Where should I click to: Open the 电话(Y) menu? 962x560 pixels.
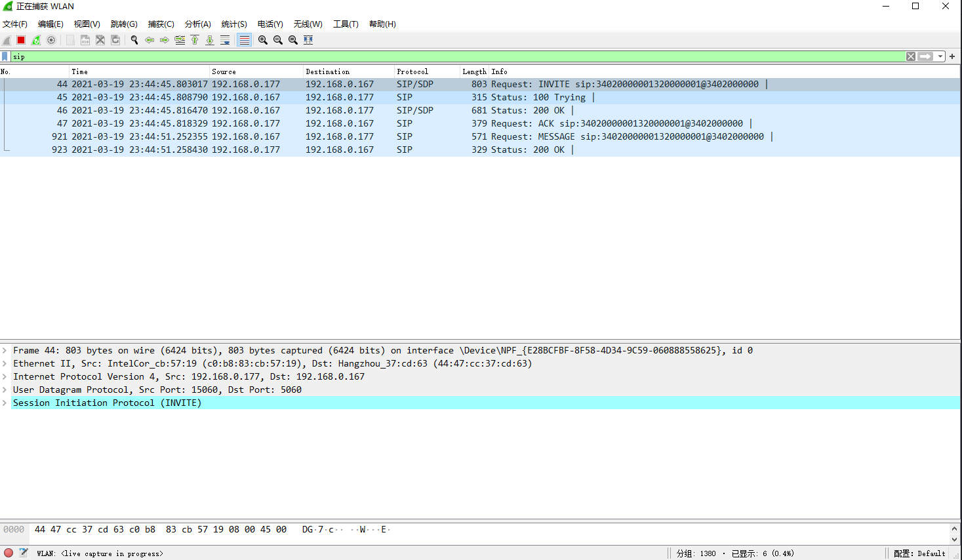coord(270,24)
